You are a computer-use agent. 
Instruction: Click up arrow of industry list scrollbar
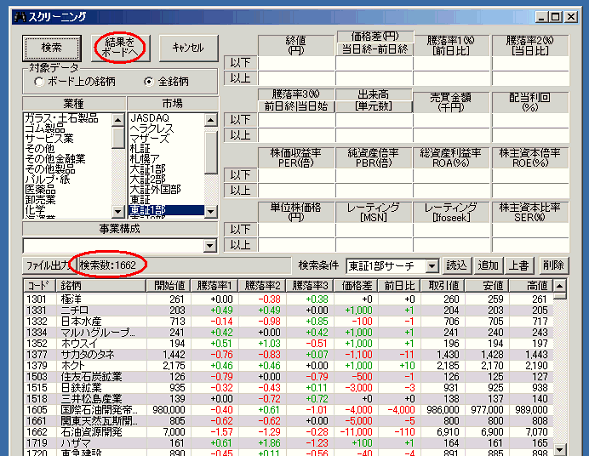(118, 120)
